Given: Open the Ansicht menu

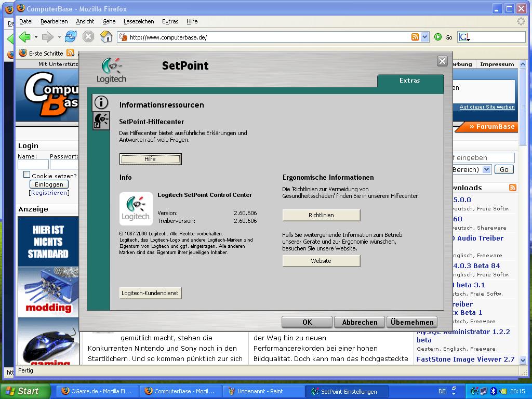Looking at the screenshot, I should point(85,21).
